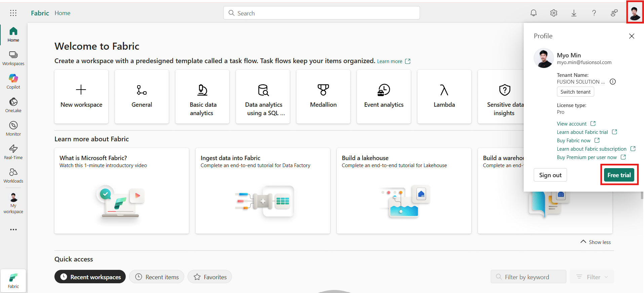Click the Switch tenant button
The height and width of the screenshot is (293, 644).
(x=575, y=92)
